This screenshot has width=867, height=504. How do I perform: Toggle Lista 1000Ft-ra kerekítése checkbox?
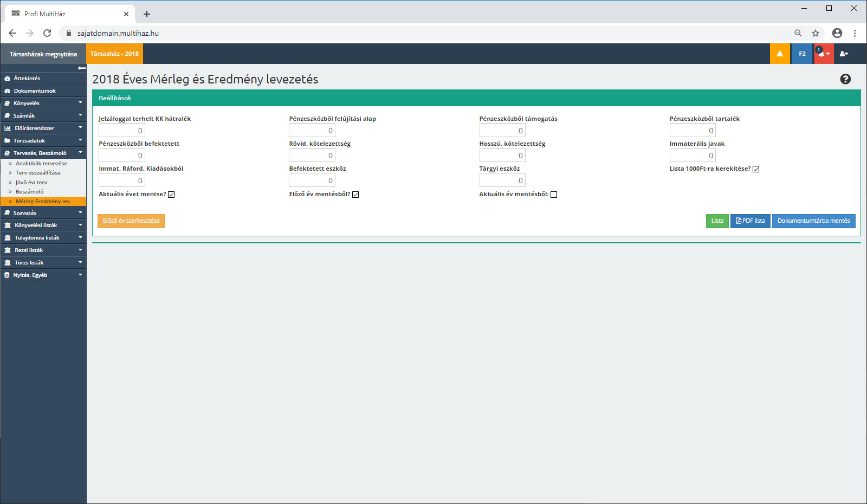point(756,169)
